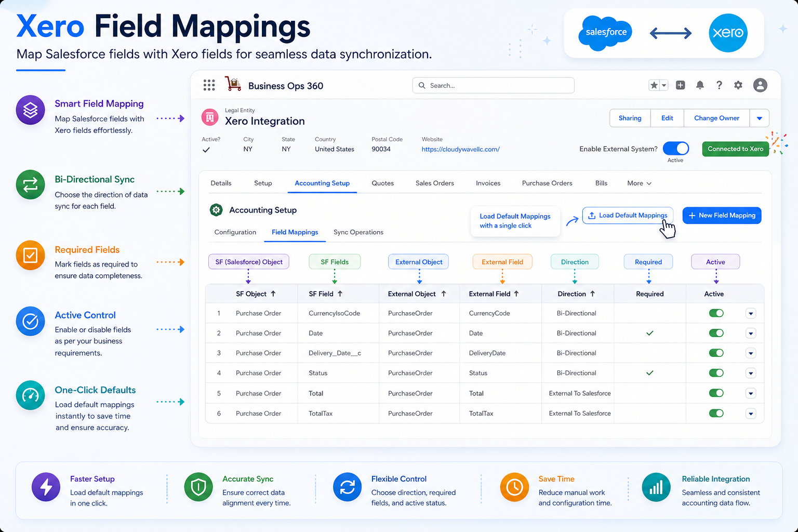
Task: Expand the More tabs dropdown
Action: coord(639,183)
